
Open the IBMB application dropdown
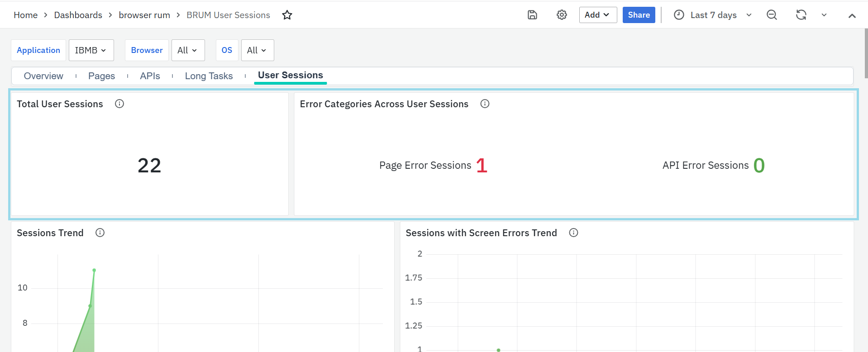click(x=91, y=50)
